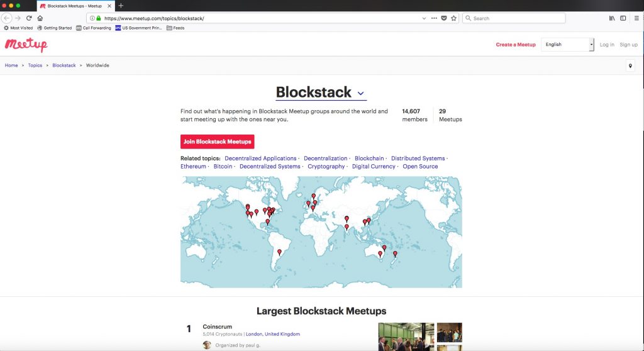Open the Coinscrum meetup group
This screenshot has height=351, width=644.
click(217, 326)
